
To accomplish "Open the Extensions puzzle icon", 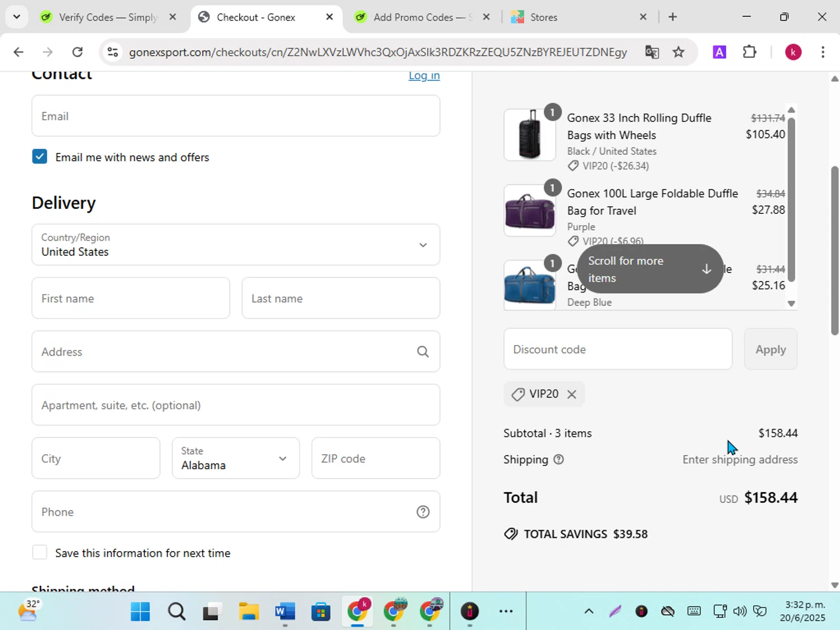I will pos(749,52).
